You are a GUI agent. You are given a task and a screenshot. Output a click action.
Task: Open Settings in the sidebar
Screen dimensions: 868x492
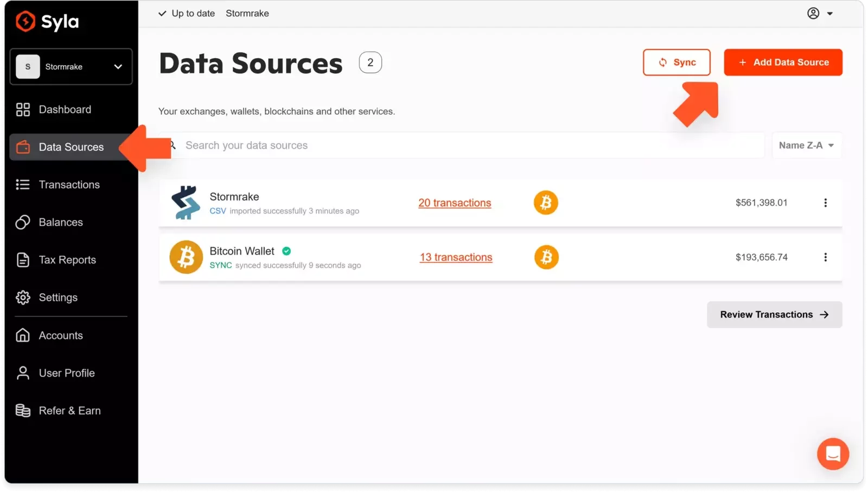click(x=58, y=298)
